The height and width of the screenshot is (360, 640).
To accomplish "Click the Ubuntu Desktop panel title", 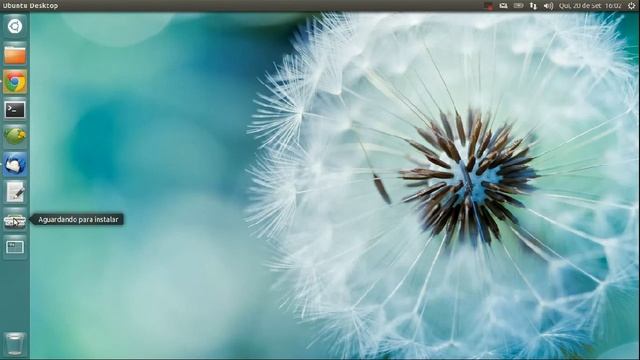I will point(31,6).
